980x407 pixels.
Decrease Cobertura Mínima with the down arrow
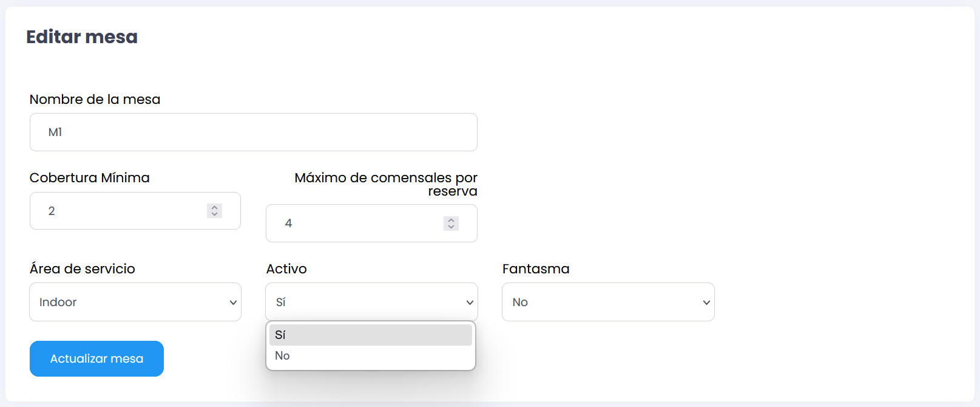214,214
